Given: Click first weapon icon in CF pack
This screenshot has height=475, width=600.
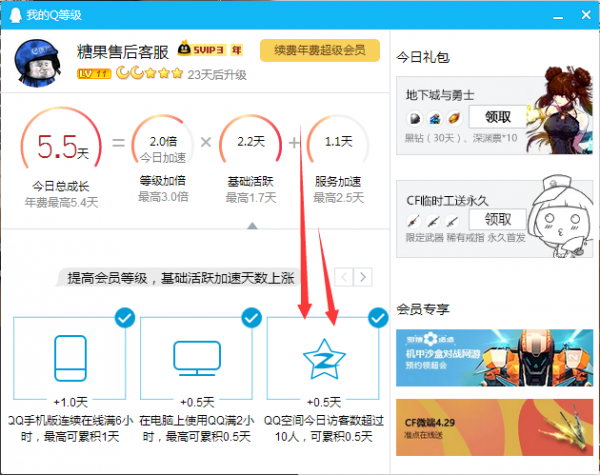Looking at the screenshot, I should click(x=414, y=221).
